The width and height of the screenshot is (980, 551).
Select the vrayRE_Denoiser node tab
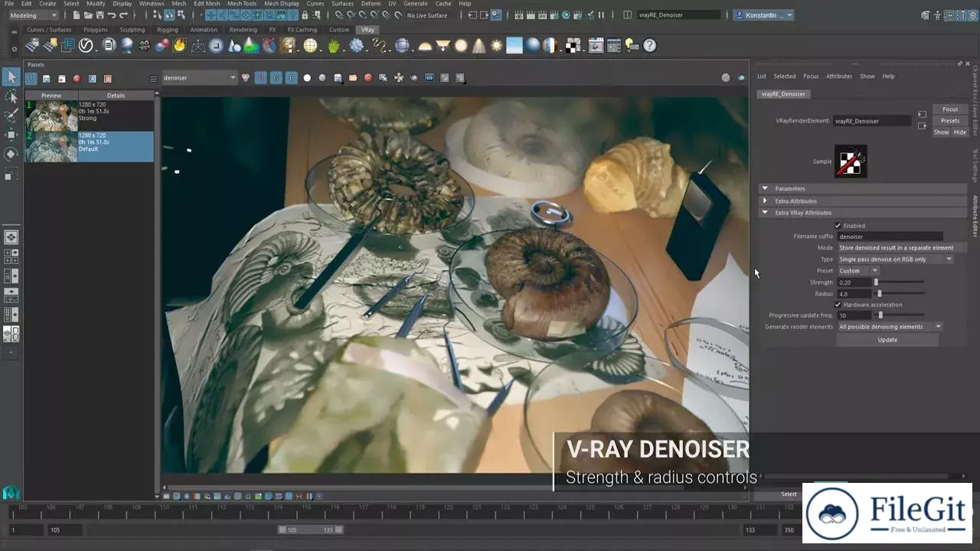(784, 94)
